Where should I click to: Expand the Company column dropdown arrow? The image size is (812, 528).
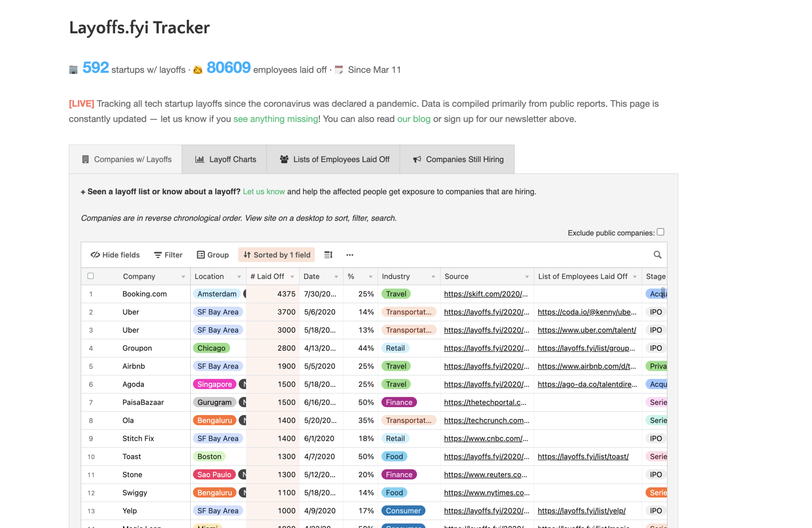(x=183, y=277)
